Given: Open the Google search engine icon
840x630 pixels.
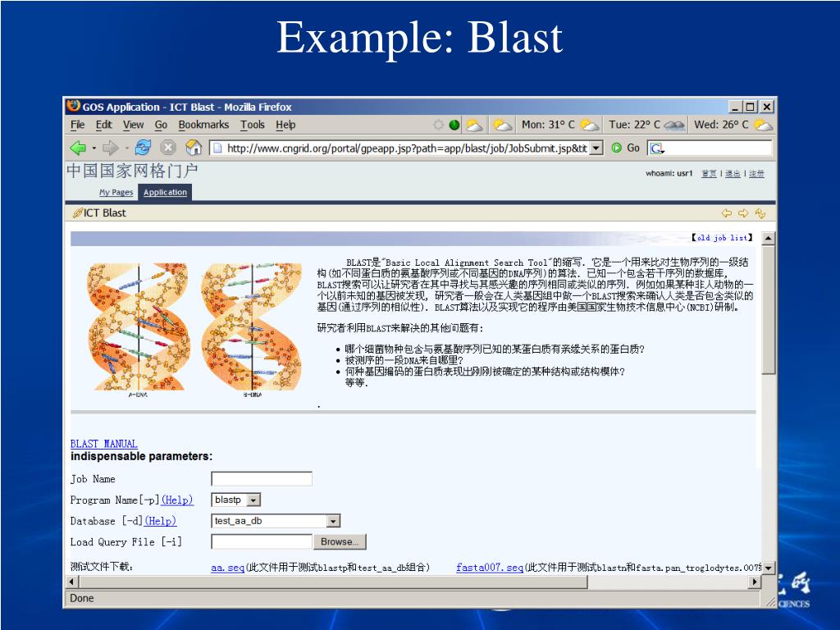Looking at the screenshot, I should click(657, 148).
